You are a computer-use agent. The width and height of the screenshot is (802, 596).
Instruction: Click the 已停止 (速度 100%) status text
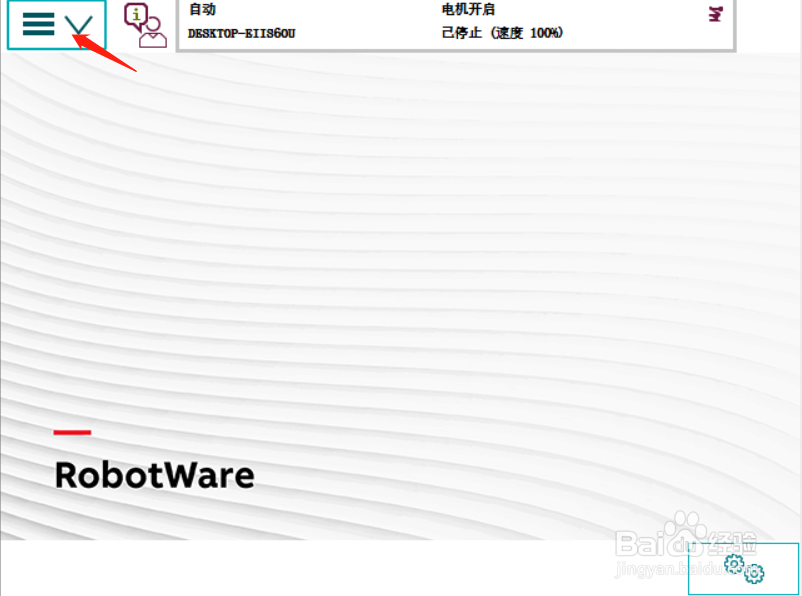click(502, 33)
